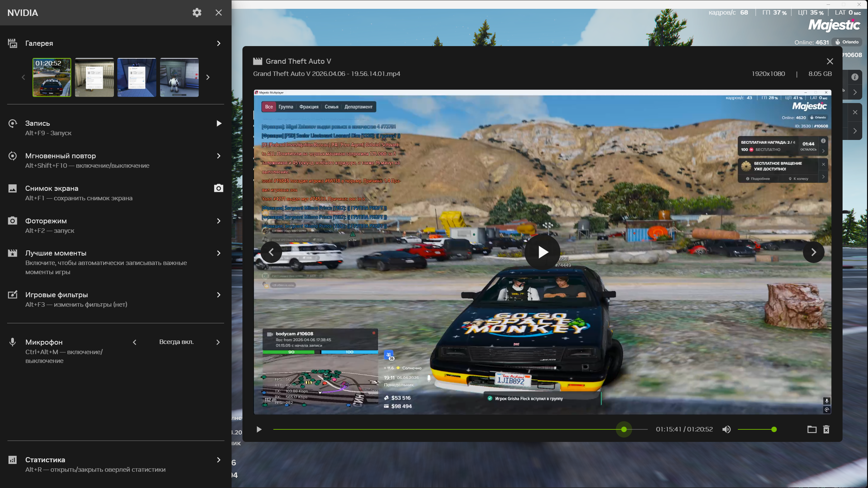This screenshot has width=868, height=488.
Task: Go to next gallery item in viewer
Action: pyautogui.click(x=813, y=252)
